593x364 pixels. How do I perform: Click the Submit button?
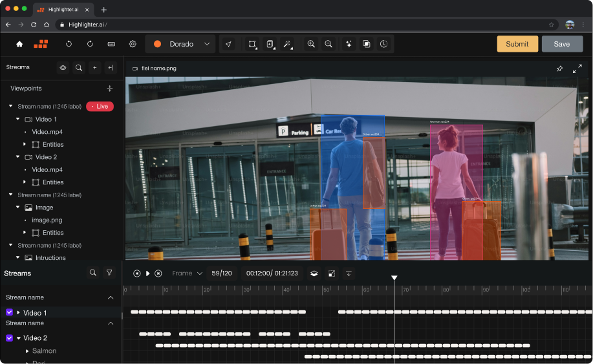(517, 44)
